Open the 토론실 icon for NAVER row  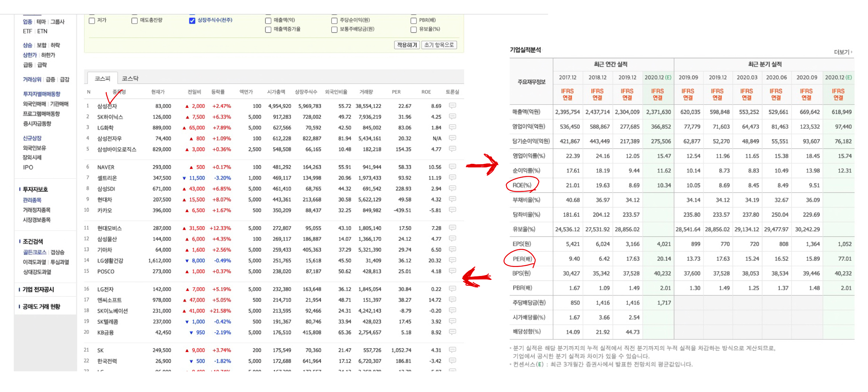[x=452, y=167]
